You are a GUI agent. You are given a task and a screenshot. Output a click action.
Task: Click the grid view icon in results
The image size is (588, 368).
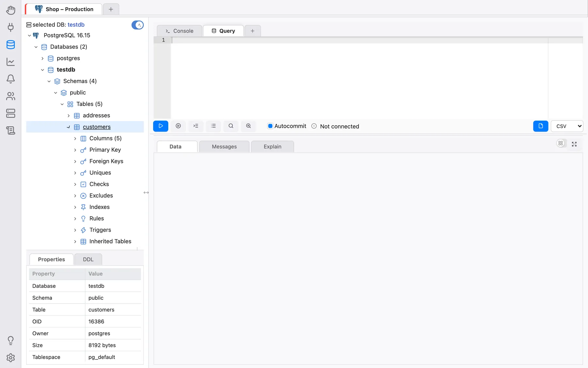click(x=561, y=143)
